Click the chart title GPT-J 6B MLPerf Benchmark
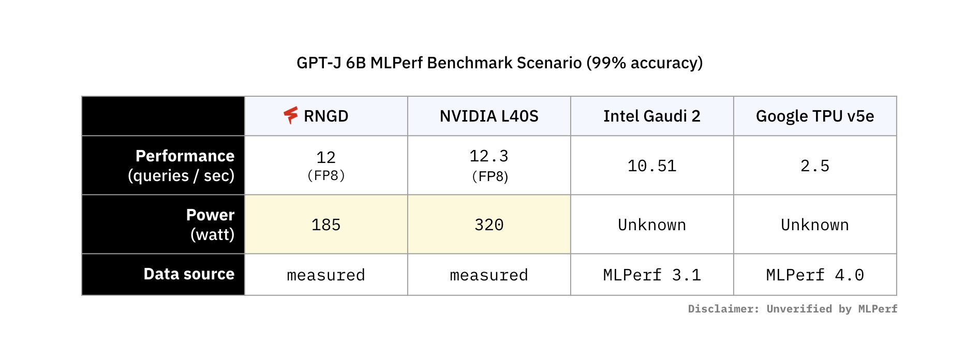The image size is (980, 358). click(x=499, y=63)
